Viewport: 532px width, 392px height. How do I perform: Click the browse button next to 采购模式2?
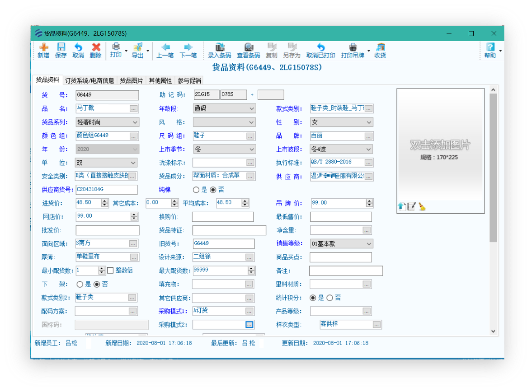pyautogui.click(x=250, y=325)
